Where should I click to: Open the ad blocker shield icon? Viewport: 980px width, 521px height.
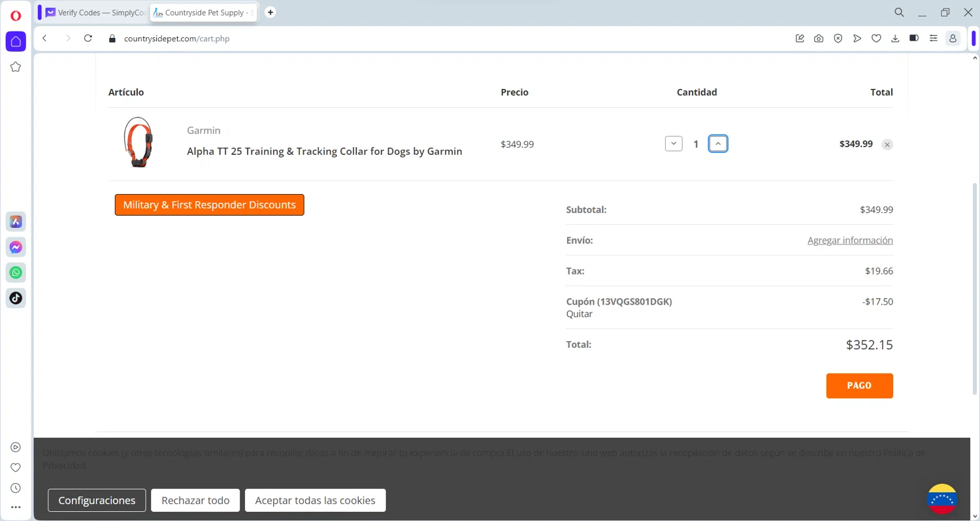(x=838, y=39)
